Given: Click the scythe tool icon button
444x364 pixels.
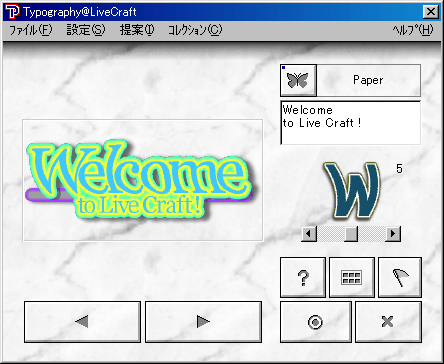Looking at the screenshot, I should coord(400,277).
